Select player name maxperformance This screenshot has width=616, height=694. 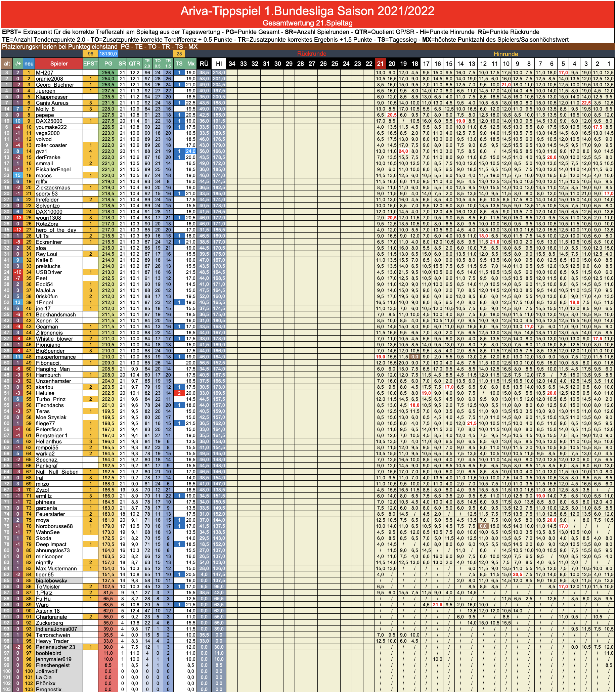point(56,357)
